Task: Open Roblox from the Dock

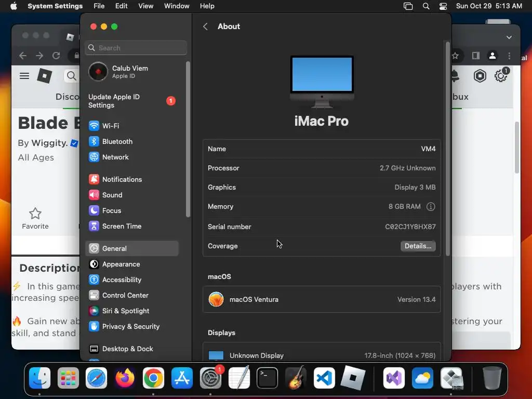Action: pos(353,378)
